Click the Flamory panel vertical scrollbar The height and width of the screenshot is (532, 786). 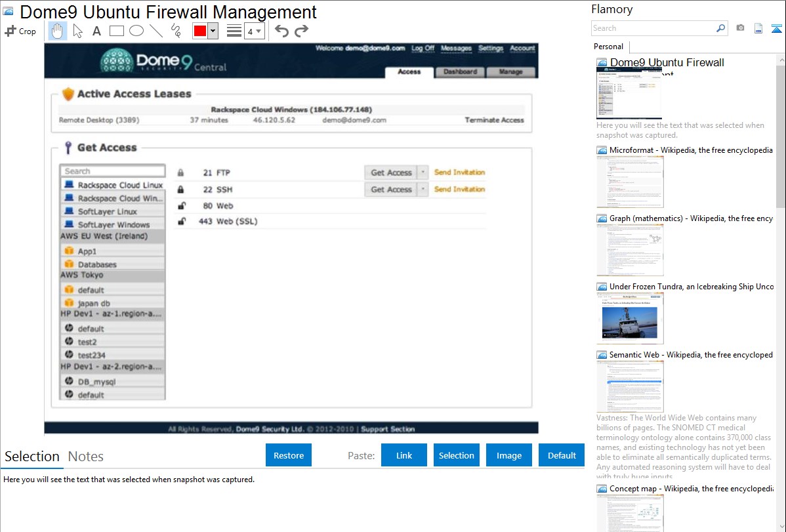781,135
